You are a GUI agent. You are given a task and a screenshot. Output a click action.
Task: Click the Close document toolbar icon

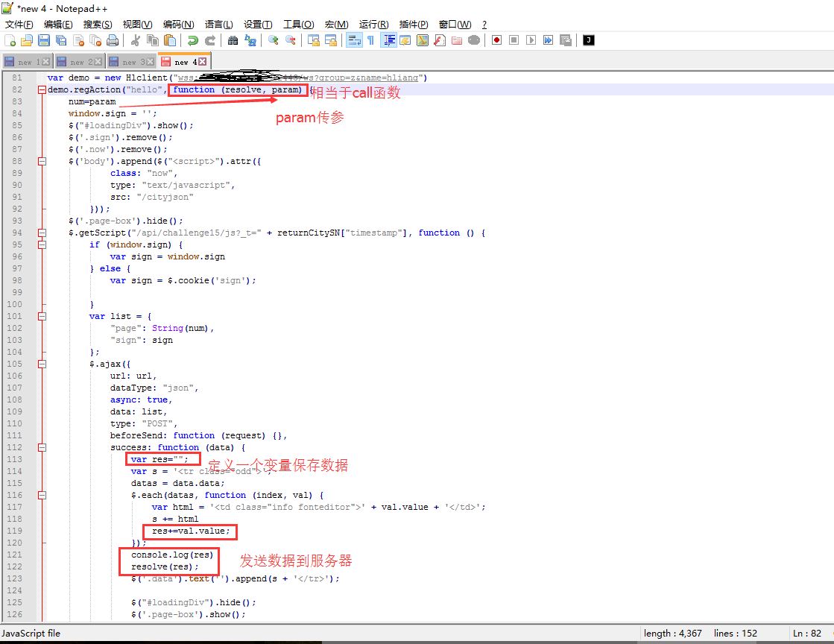79,40
